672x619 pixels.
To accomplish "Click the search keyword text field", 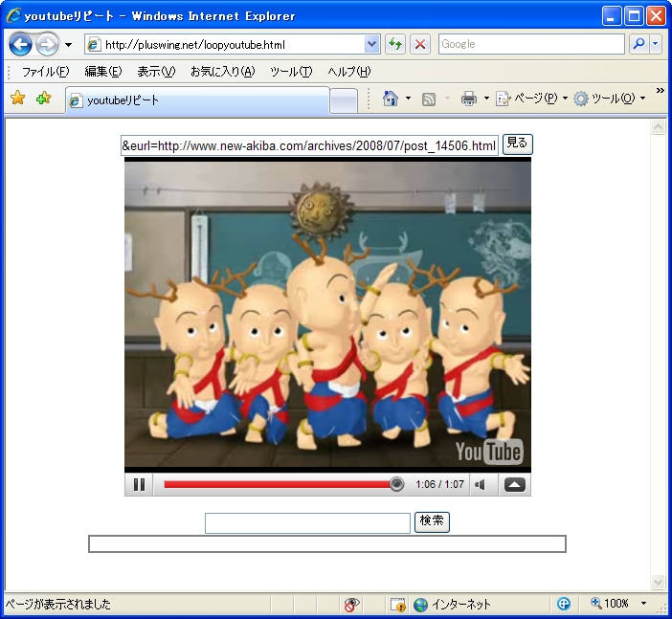I will [x=307, y=523].
